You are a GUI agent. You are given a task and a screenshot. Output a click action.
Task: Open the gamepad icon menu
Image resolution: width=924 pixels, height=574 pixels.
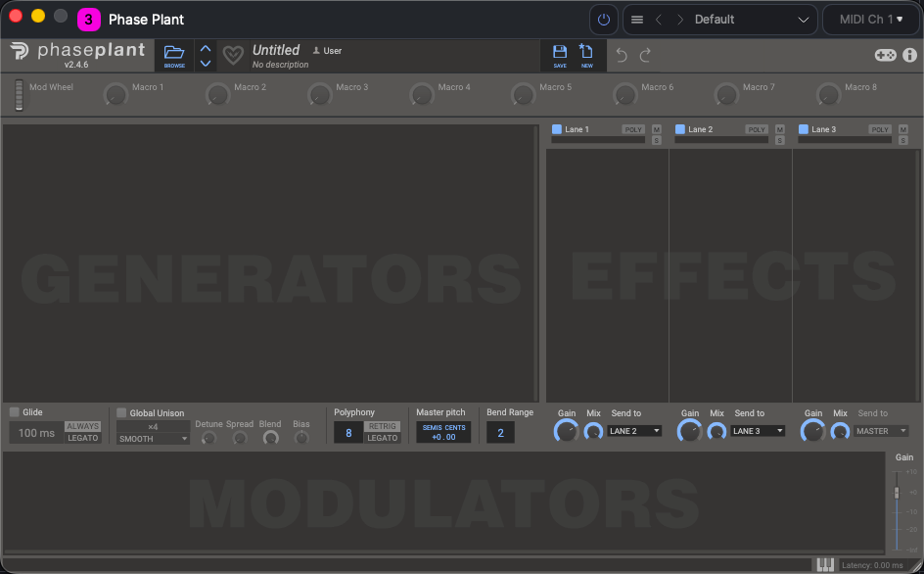click(885, 55)
